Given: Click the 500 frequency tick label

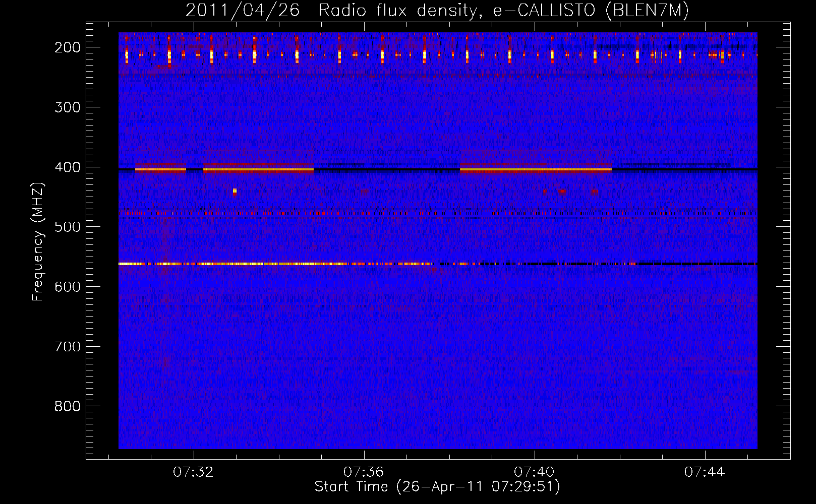Looking at the screenshot, I should click(x=68, y=227).
